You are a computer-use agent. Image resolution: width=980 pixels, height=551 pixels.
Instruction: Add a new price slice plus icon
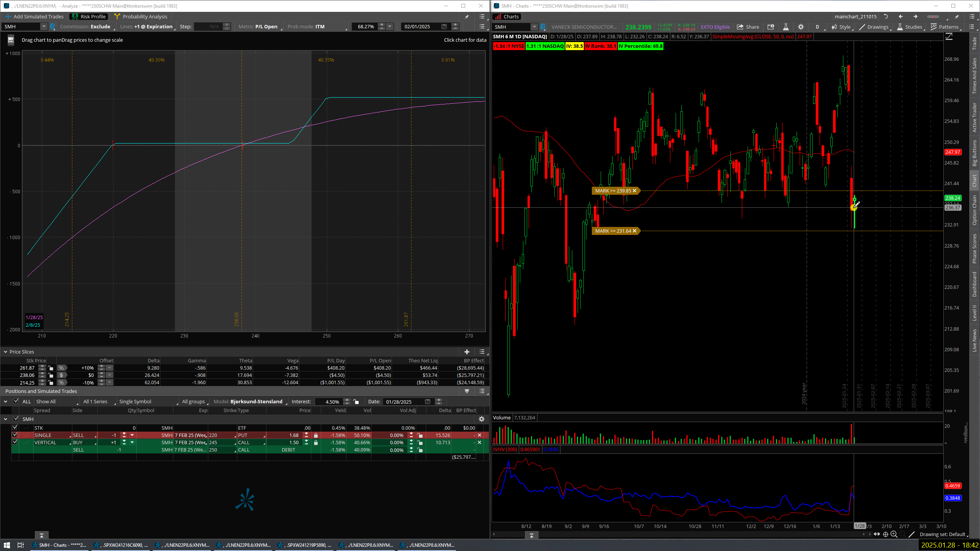(467, 352)
